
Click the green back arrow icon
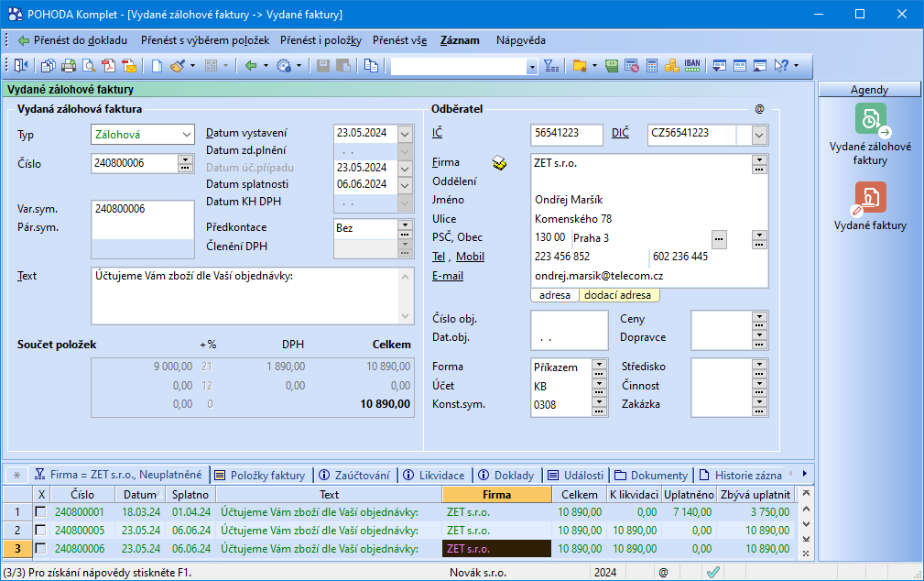[x=251, y=65]
